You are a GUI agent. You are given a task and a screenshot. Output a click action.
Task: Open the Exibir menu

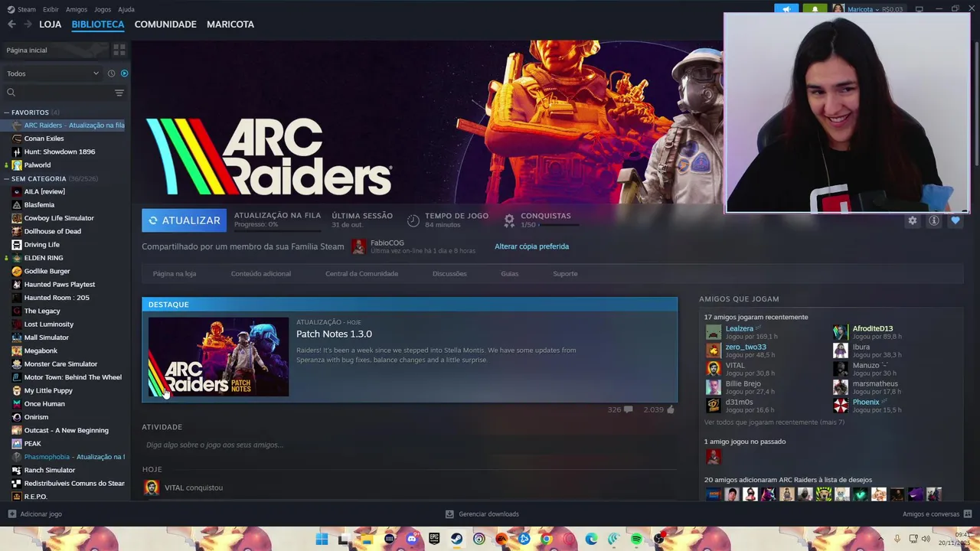tap(51, 9)
